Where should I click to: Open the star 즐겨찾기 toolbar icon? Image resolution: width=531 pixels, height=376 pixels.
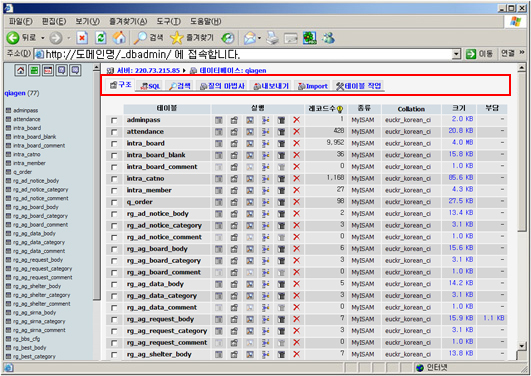[x=176, y=38]
